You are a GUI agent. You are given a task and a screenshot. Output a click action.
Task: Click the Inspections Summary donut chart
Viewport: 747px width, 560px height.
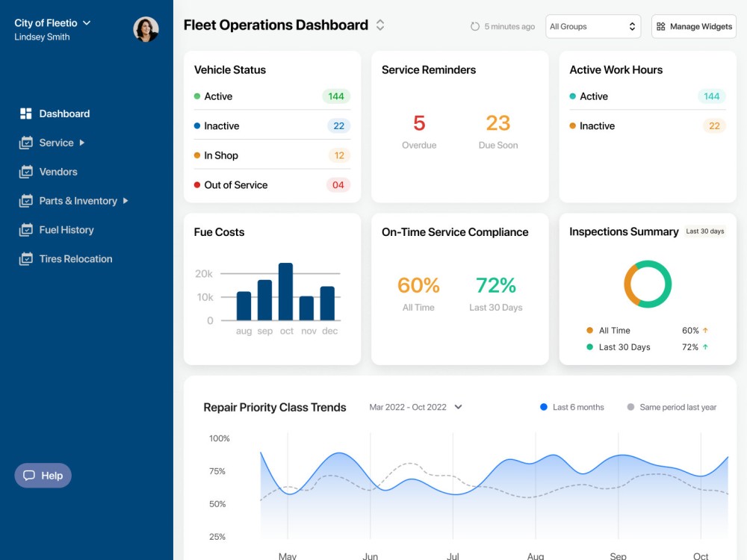[648, 284]
